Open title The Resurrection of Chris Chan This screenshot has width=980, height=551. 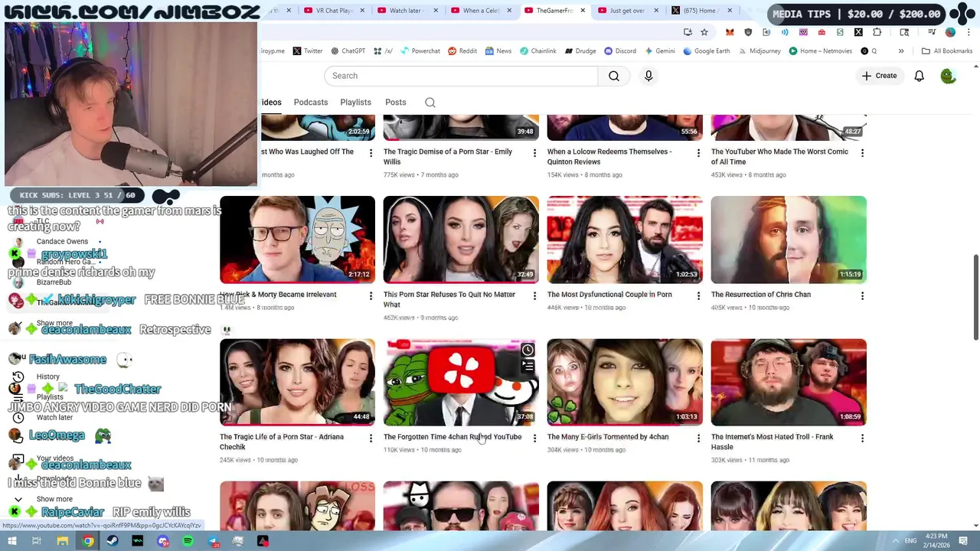[x=761, y=295]
